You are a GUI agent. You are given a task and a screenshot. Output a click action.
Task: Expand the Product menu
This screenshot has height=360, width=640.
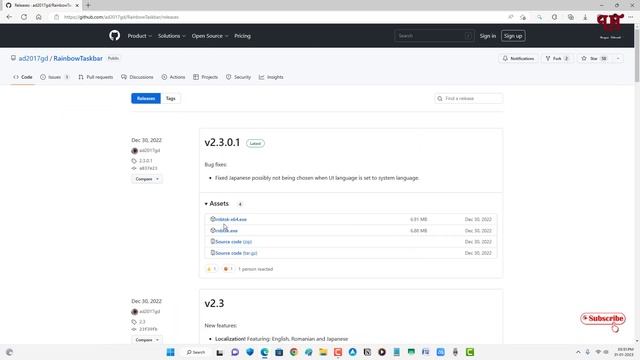(140, 36)
